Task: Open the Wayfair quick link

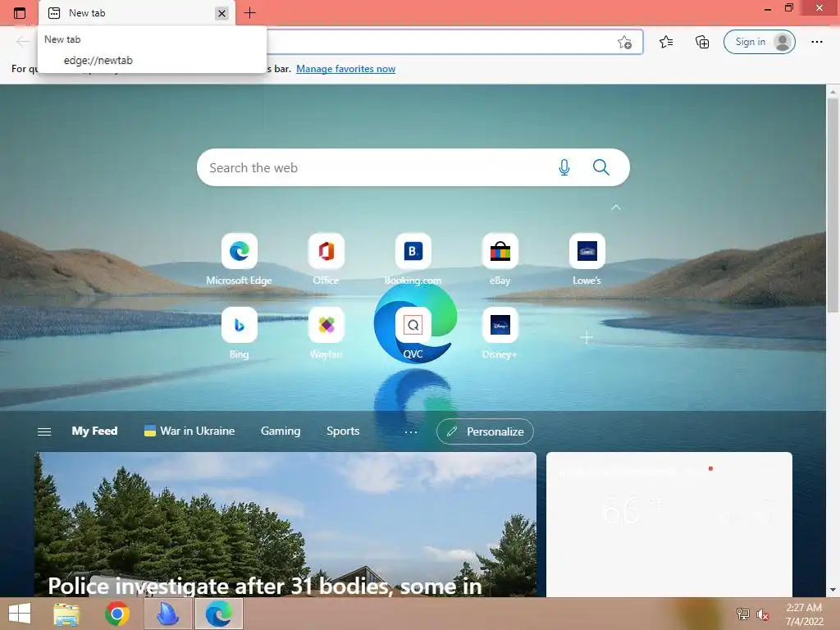Action: coord(326,333)
